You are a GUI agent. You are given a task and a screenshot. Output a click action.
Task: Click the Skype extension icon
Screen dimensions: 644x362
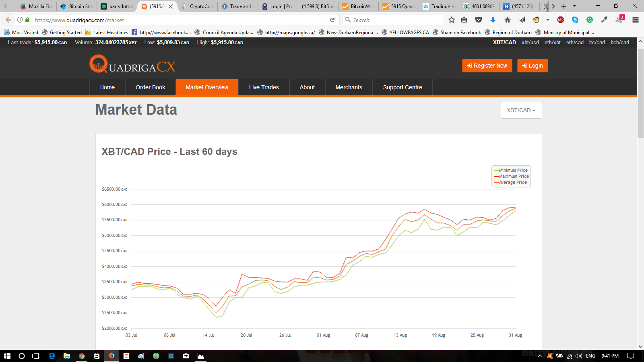click(x=575, y=20)
